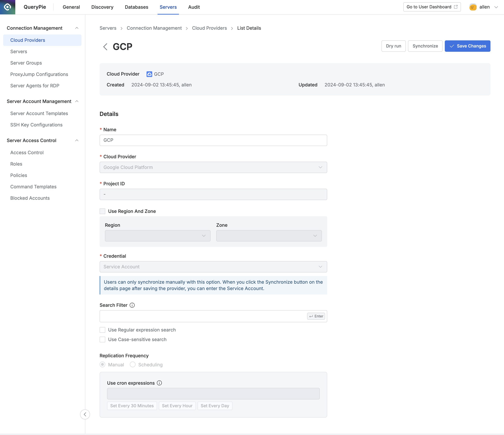Image resolution: width=504 pixels, height=435 pixels.
Task: Switch to the Databases tab
Action: pyautogui.click(x=136, y=7)
